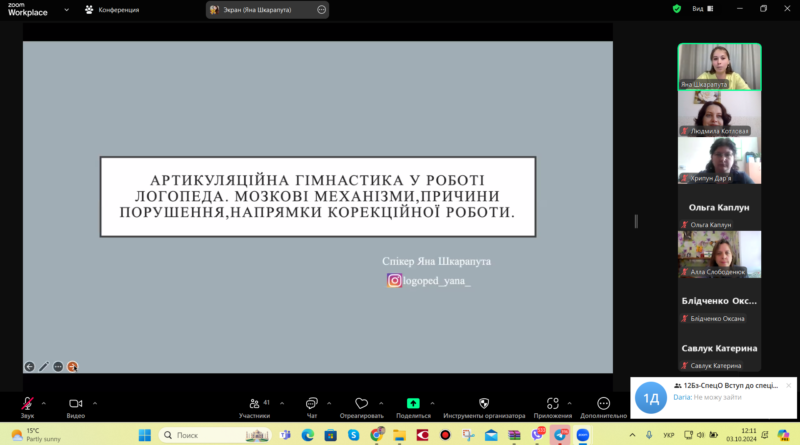Open the Дополнительно more options icon

tap(604, 404)
